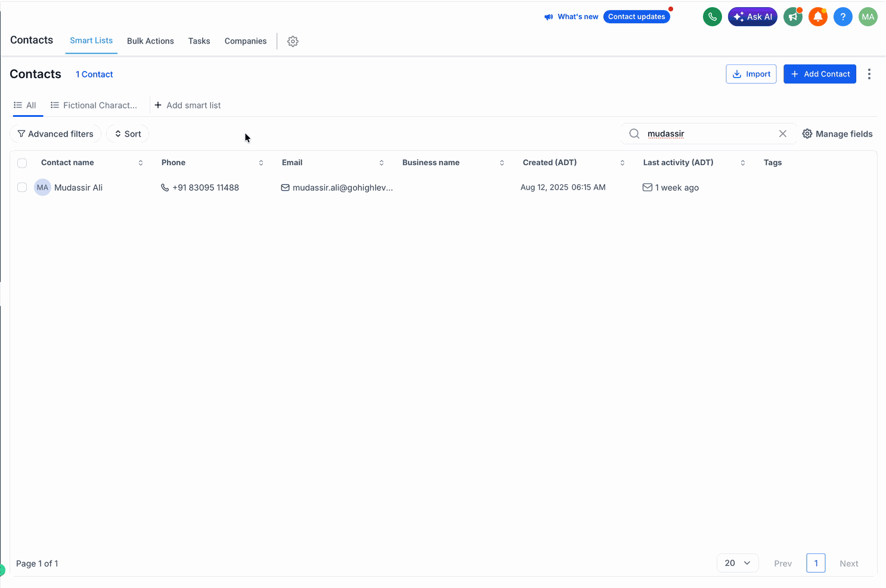Open the green phone dialer icon
The image size is (886, 588).
[712, 17]
